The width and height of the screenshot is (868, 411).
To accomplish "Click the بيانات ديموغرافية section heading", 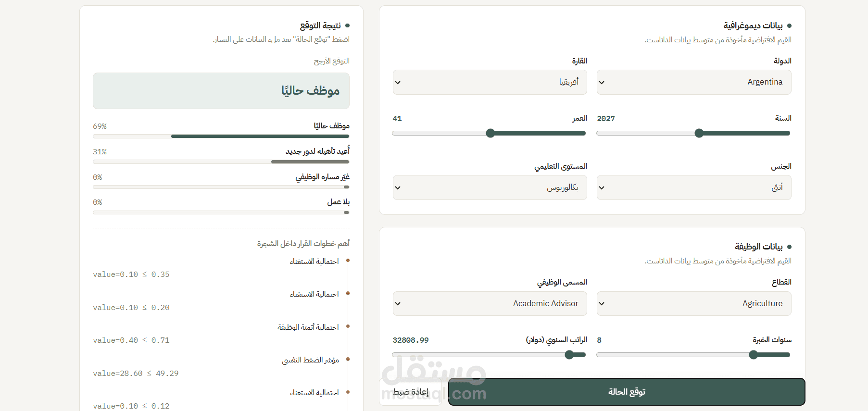I will point(753,25).
